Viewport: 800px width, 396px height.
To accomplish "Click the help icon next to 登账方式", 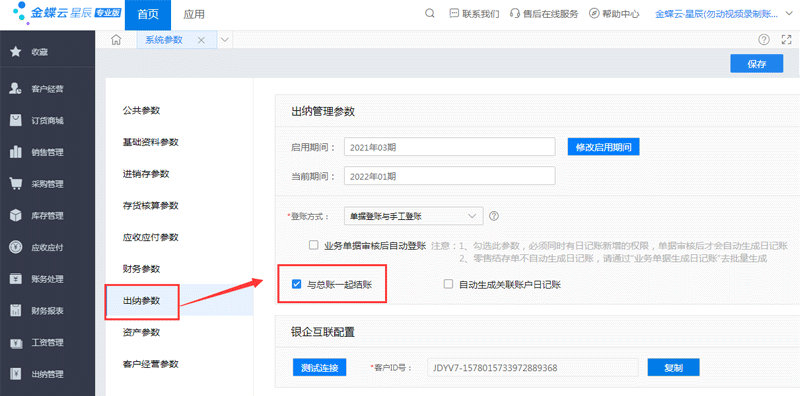I will pyautogui.click(x=493, y=216).
